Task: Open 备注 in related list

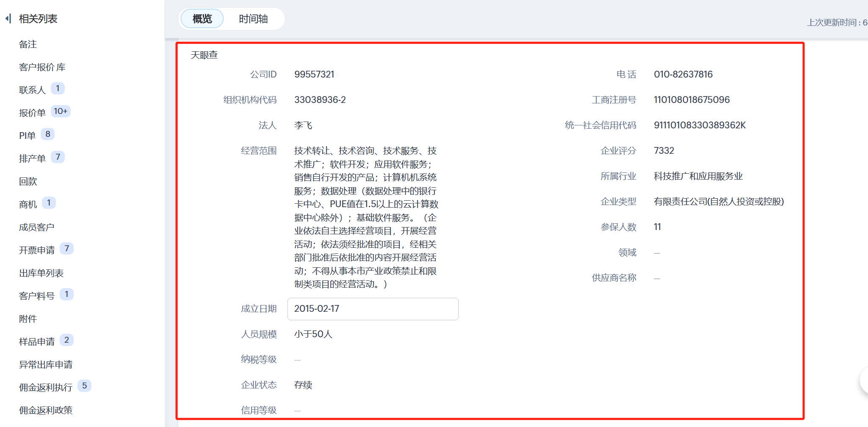Action: (x=28, y=44)
